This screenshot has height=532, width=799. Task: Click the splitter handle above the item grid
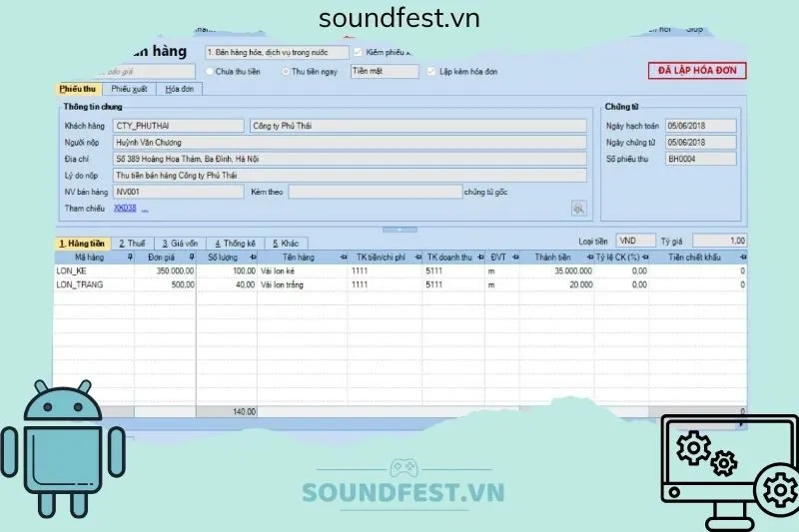click(399, 230)
